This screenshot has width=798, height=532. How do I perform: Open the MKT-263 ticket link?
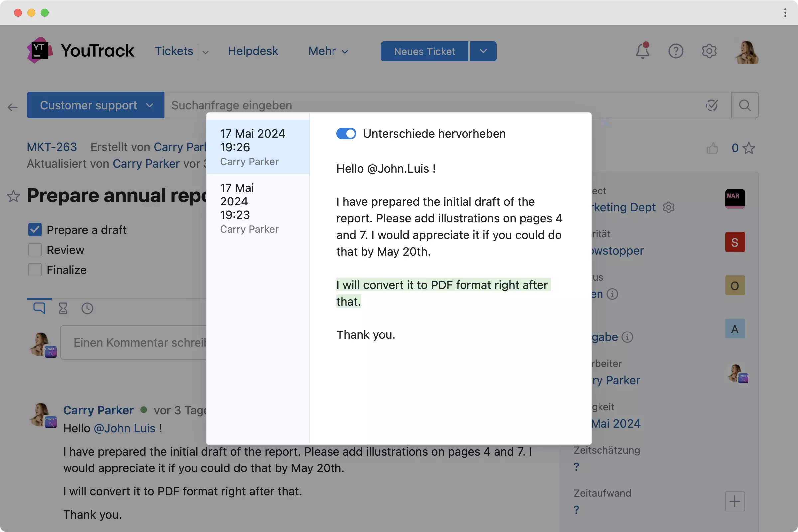(x=52, y=147)
